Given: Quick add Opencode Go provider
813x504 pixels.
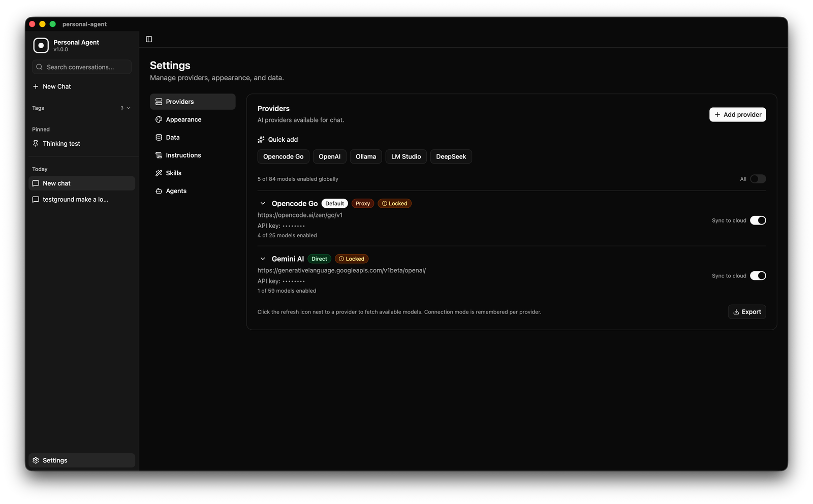Looking at the screenshot, I should tap(283, 156).
